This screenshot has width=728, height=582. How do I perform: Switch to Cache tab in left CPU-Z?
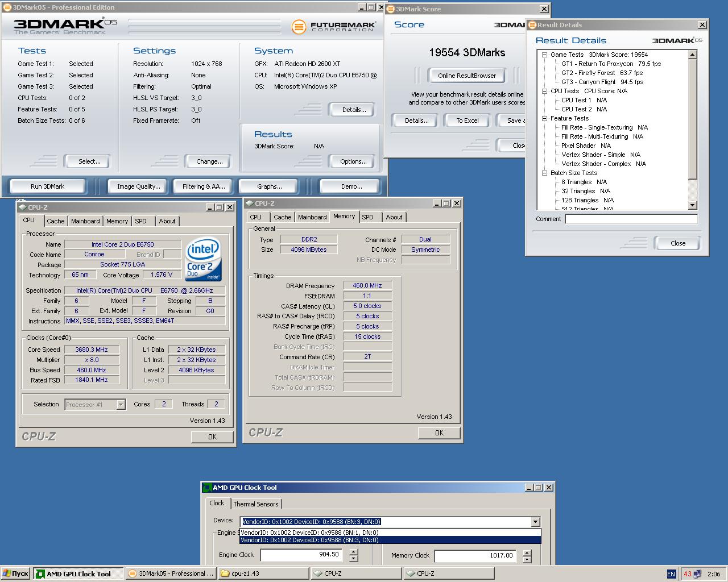[x=56, y=221]
